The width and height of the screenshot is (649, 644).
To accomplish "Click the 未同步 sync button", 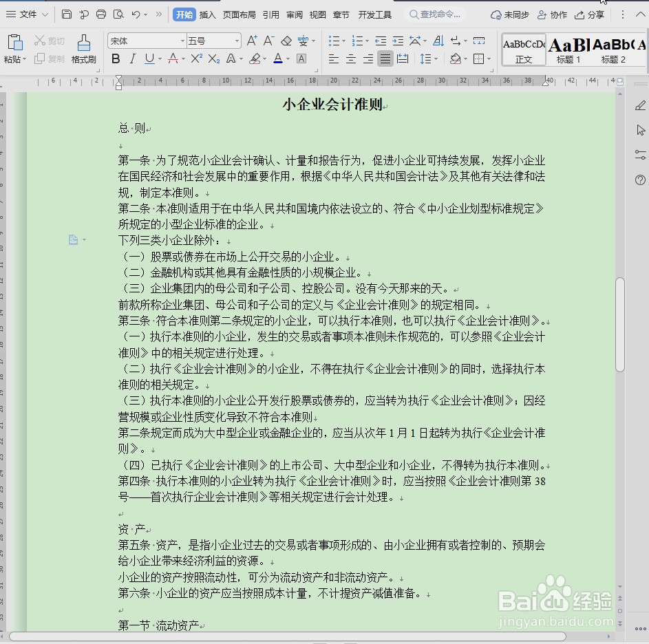I will pos(509,15).
